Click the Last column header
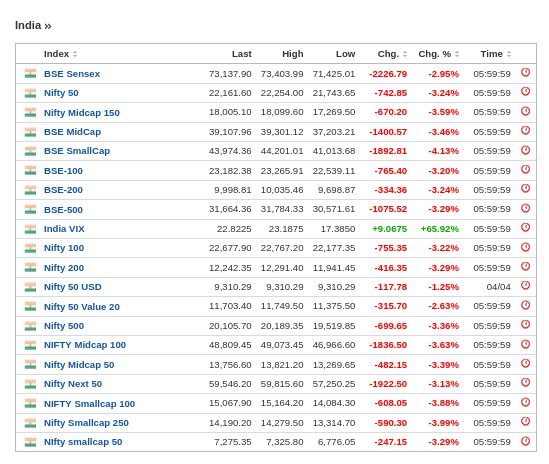Image resolution: width=549 pixels, height=464 pixels. coord(242,54)
